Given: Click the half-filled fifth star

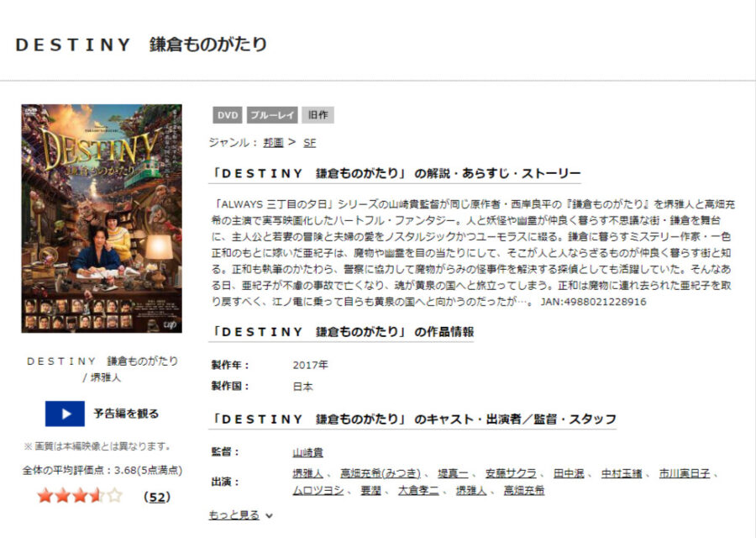Looking at the screenshot, I should point(113,496).
